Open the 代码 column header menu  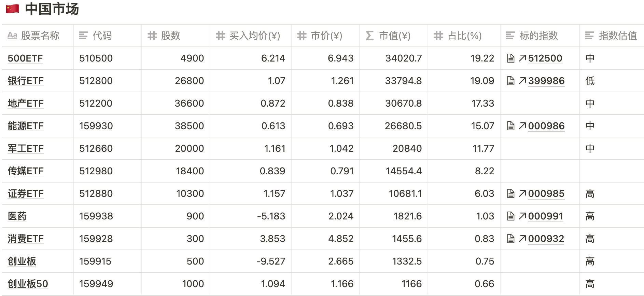click(x=102, y=36)
